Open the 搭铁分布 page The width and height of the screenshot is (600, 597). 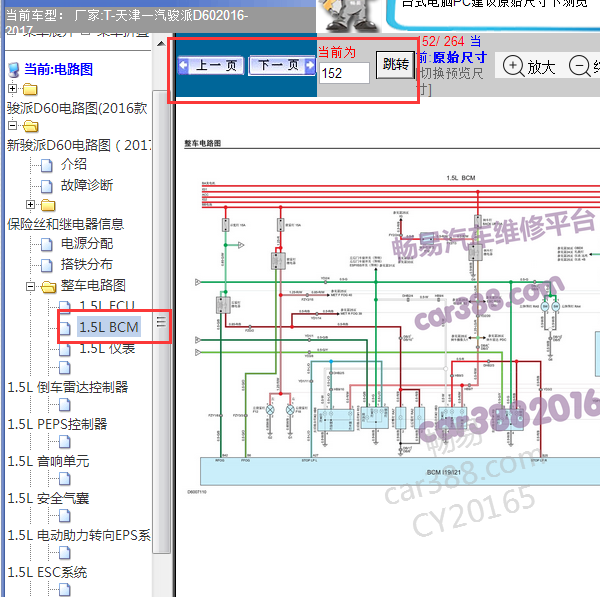pos(87,264)
